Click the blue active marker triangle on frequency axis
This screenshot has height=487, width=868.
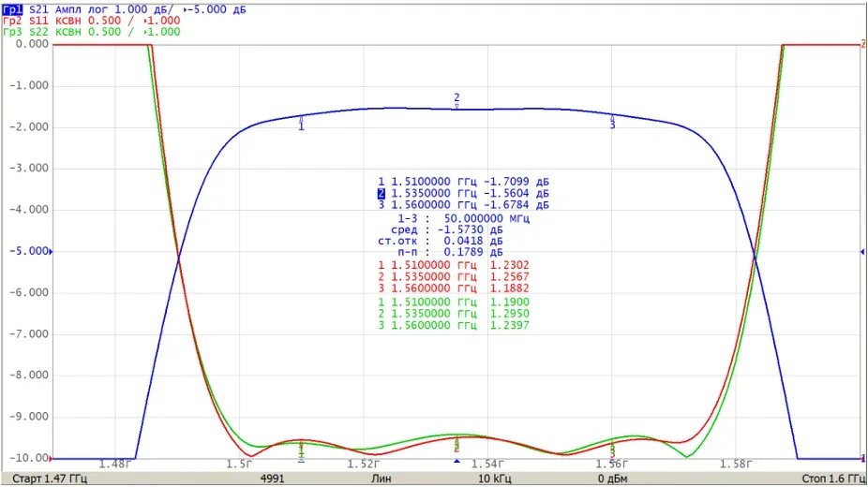click(x=456, y=461)
